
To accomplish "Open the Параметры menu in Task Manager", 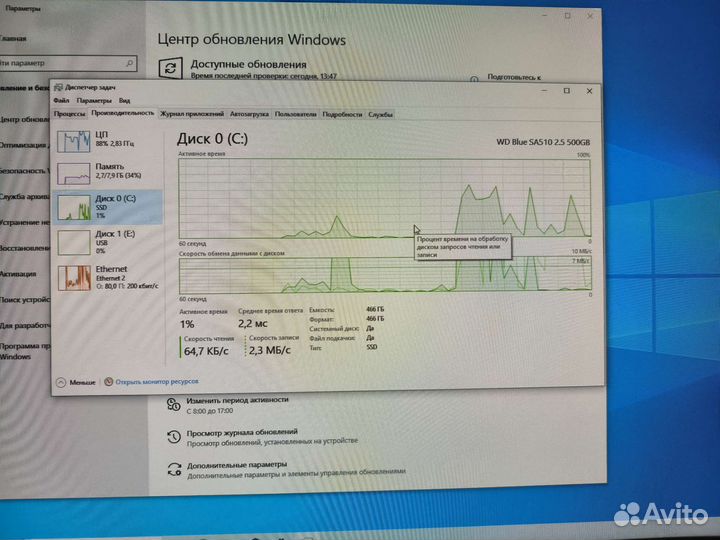I will pos(94,100).
